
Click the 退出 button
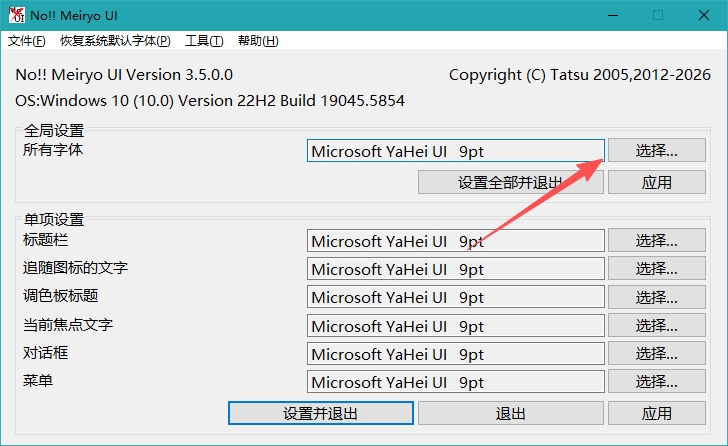(510, 413)
